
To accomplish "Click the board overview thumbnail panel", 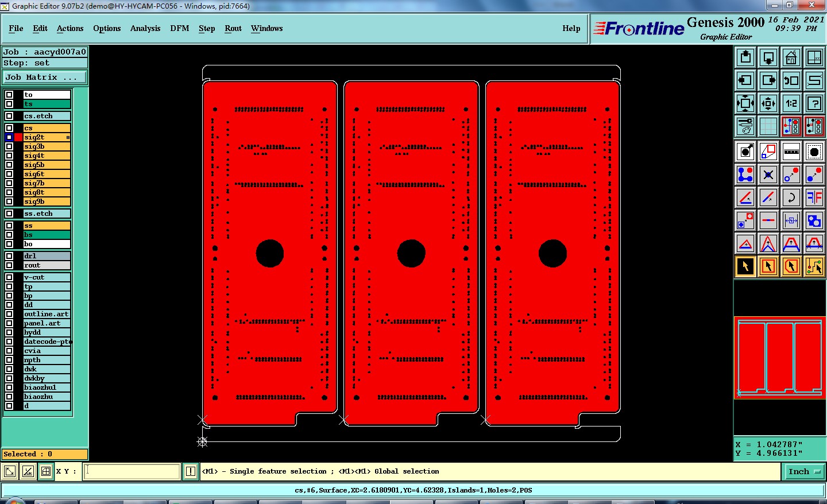I will pyautogui.click(x=780, y=358).
